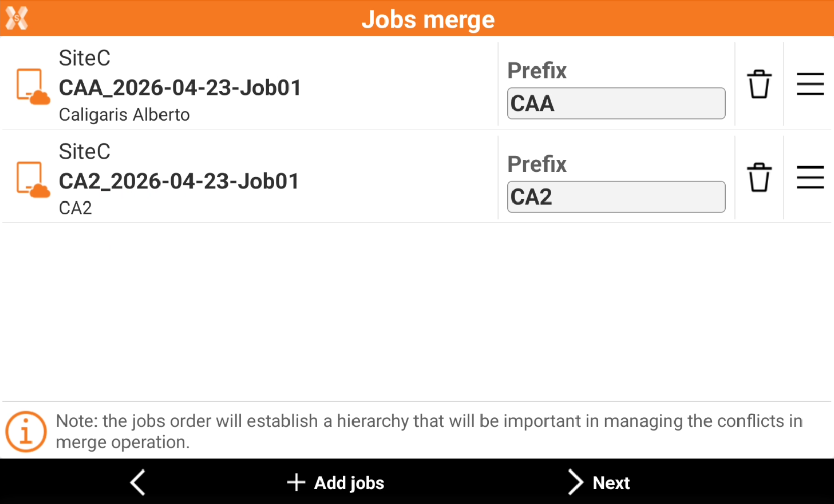The width and height of the screenshot is (834, 504).
Task: Grab the reorder handle for the CAA job
Action: pos(810,84)
